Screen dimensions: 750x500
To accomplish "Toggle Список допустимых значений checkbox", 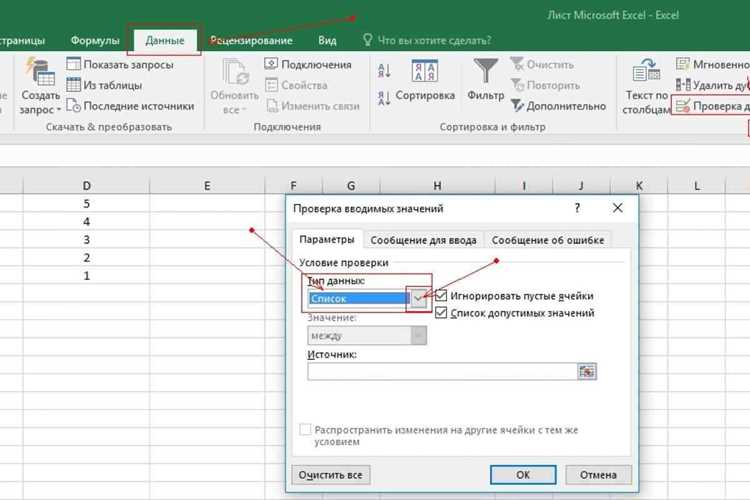I will pyautogui.click(x=441, y=313).
